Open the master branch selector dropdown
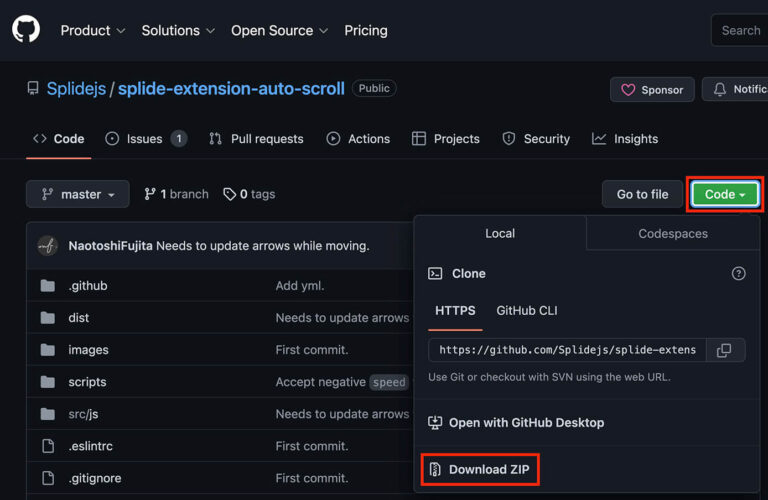The image size is (768, 500). [x=78, y=194]
